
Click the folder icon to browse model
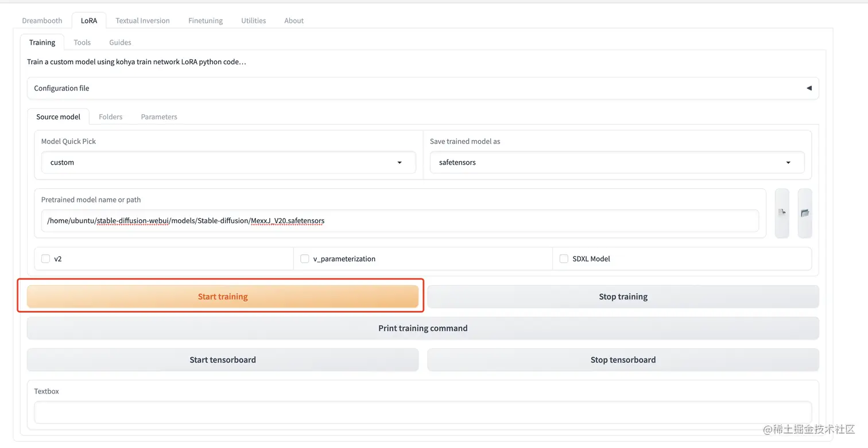[x=805, y=213]
